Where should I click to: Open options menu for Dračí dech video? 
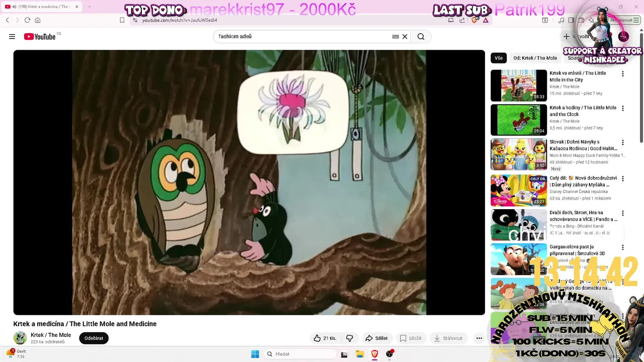(x=622, y=213)
